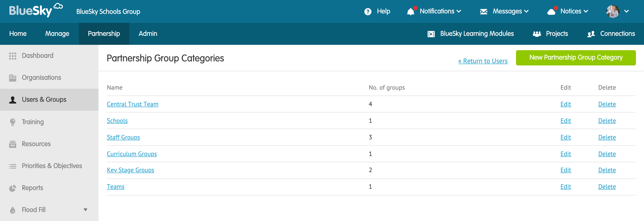The height and width of the screenshot is (221, 644).
Task: Click the Training lightbulb icon
Action: [13, 122]
